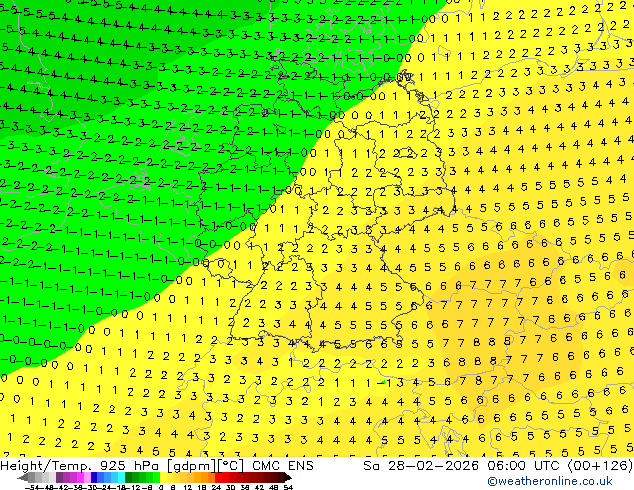Screen dimensions: 634x490
Task: Click the CMC ENS model label
Action: pos(283,466)
